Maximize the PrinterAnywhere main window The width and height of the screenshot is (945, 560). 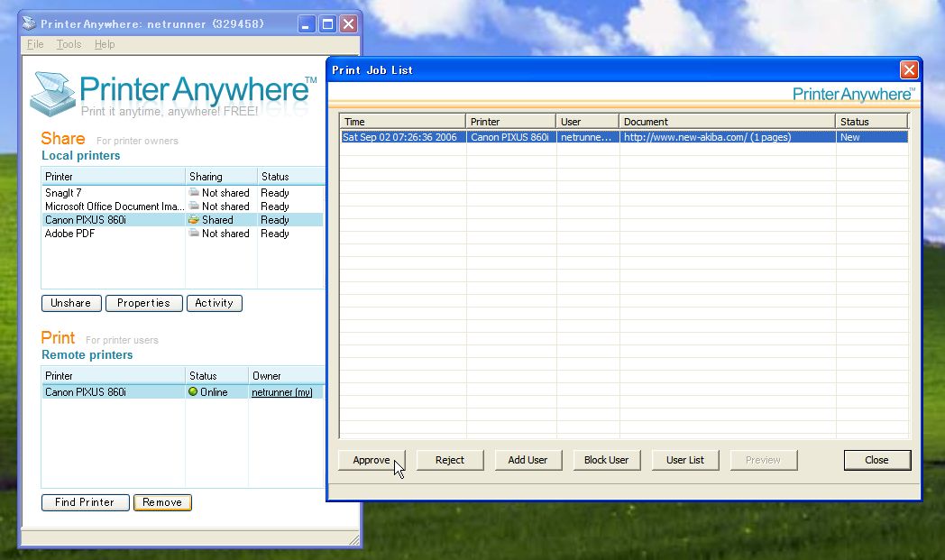tap(327, 24)
